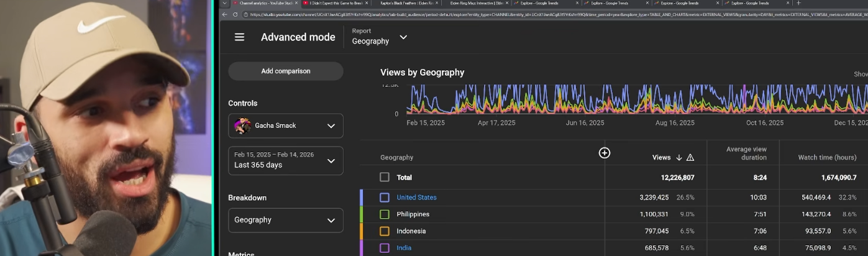Click the Total views value 12,226,807

point(677,178)
